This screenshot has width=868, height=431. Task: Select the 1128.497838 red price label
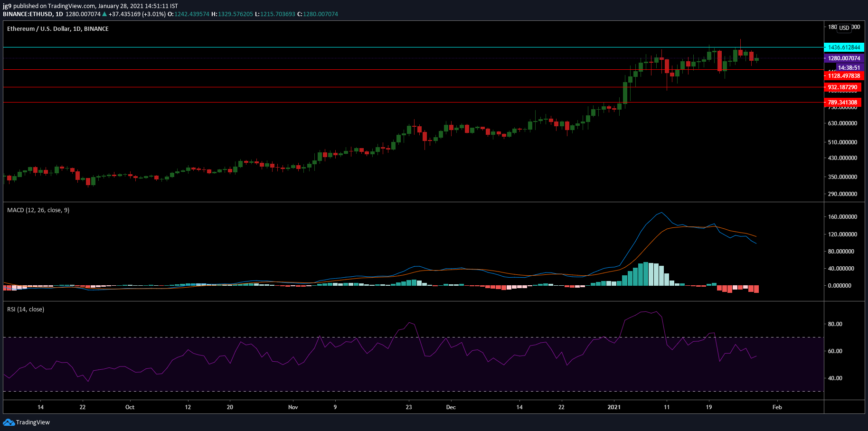click(x=844, y=76)
